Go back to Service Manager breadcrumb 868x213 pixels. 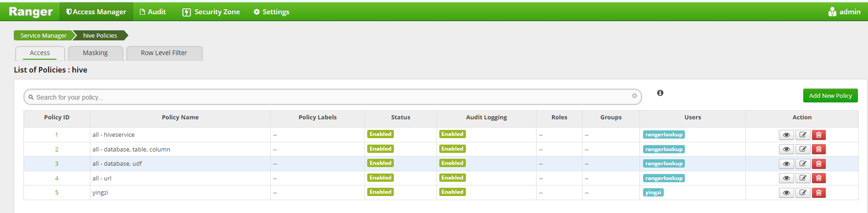point(43,35)
